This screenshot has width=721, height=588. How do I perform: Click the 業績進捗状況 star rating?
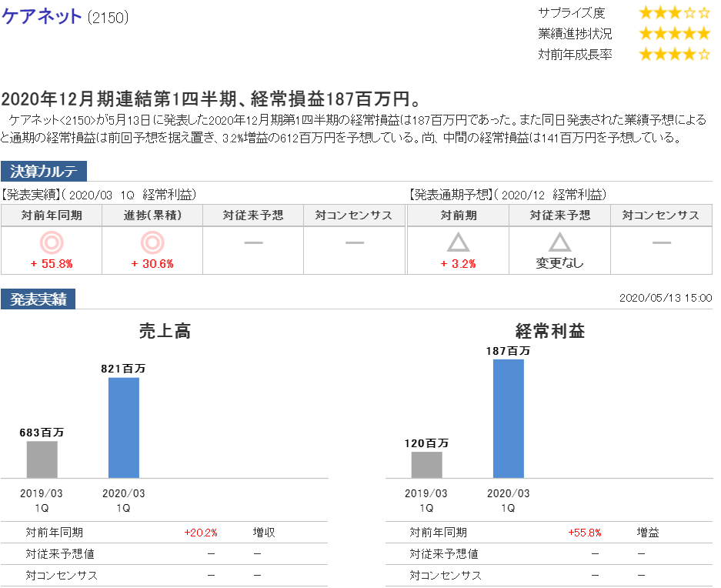point(675,34)
